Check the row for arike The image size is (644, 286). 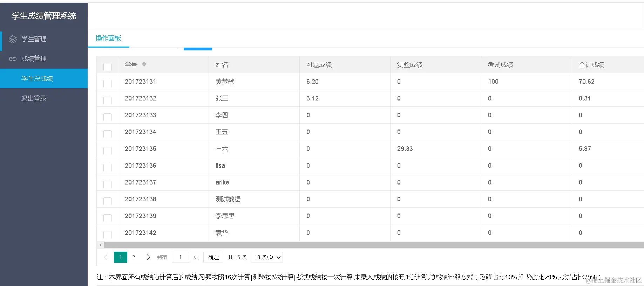click(108, 184)
